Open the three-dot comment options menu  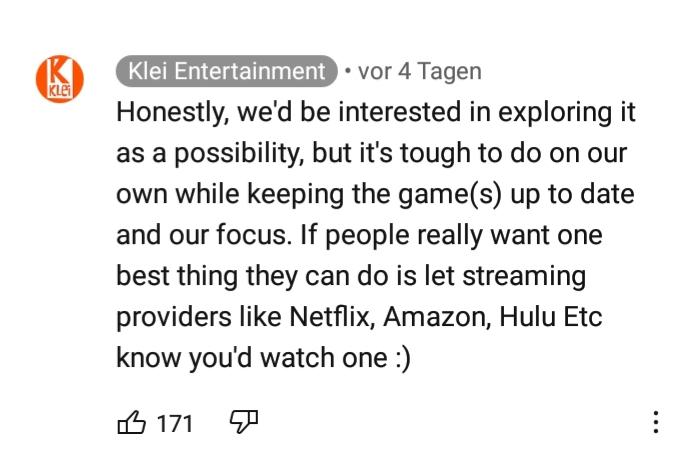pos(655,422)
